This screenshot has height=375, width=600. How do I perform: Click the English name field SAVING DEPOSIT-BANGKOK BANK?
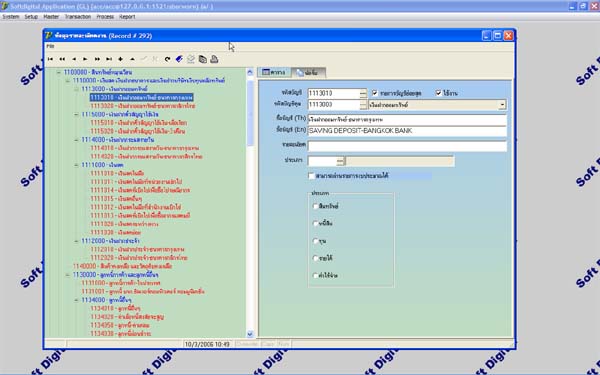(x=407, y=131)
